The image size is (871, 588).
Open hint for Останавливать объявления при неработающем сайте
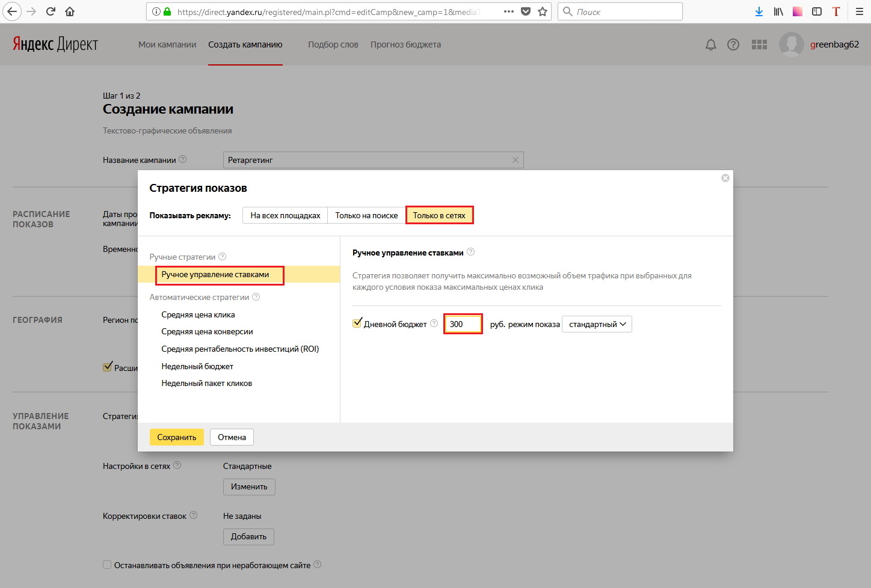pyautogui.click(x=318, y=565)
